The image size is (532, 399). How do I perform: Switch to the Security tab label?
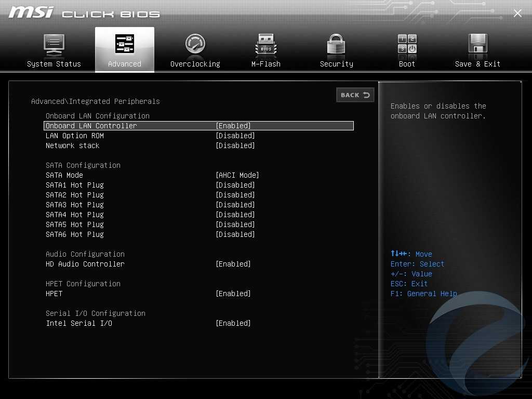pyautogui.click(x=336, y=64)
